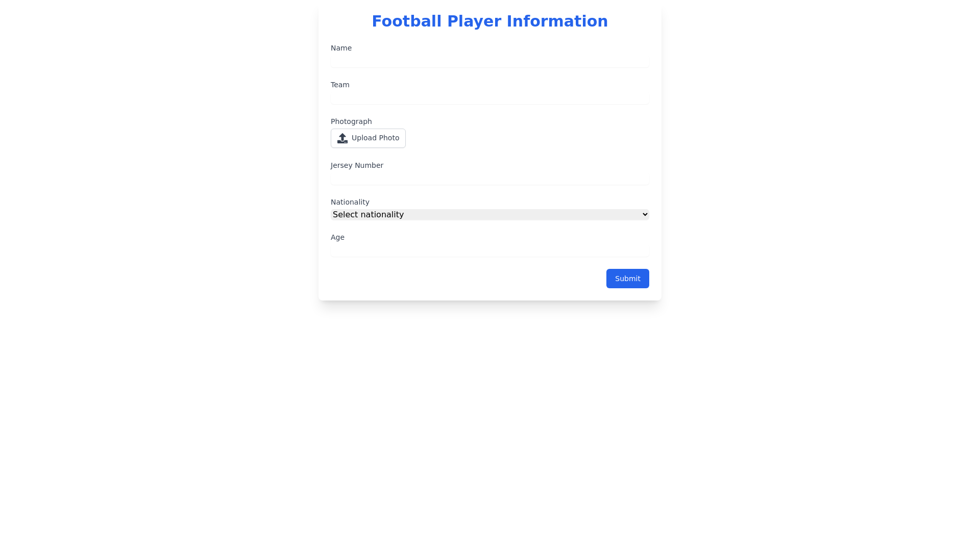Click the dropdown chevron for nationality
This screenshot has height=551, width=980.
tap(642, 214)
